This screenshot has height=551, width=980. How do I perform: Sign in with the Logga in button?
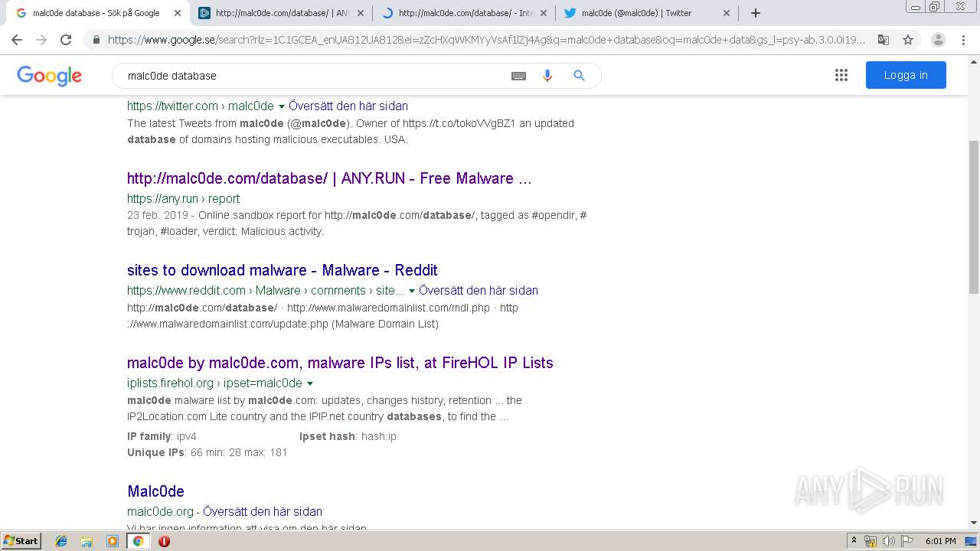[x=906, y=75]
